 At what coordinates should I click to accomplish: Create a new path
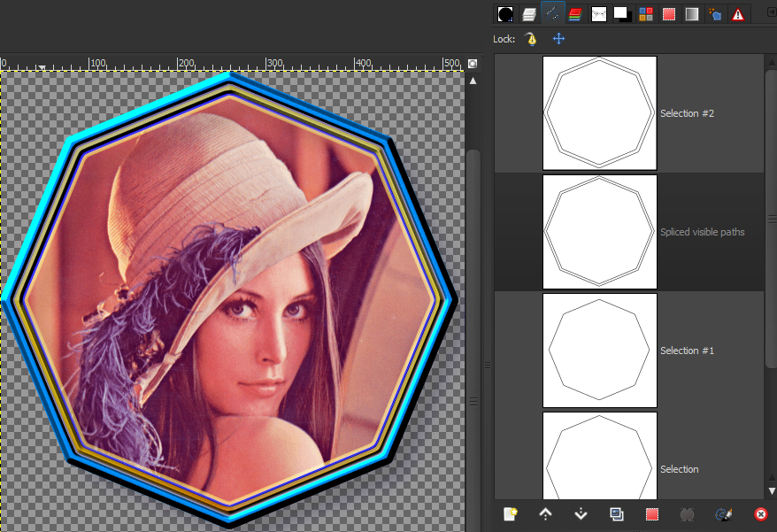pos(511,514)
